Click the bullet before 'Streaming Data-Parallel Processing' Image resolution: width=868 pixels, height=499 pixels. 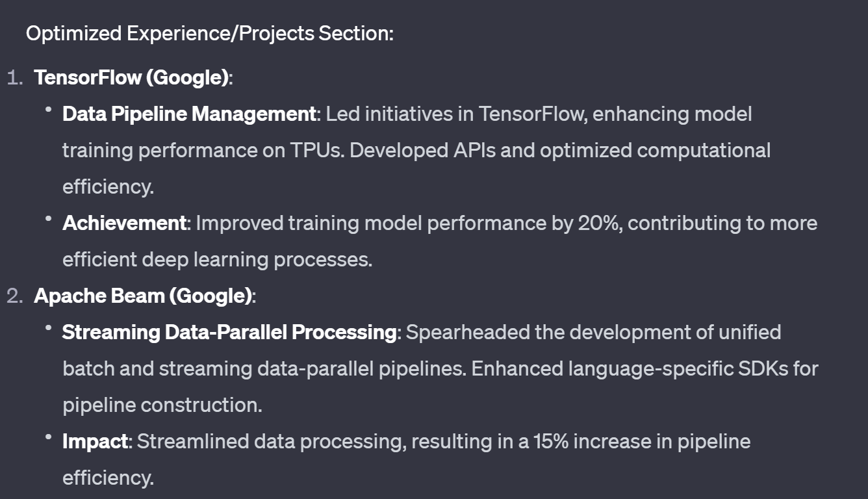pyautogui.click(x=49, y=330)
